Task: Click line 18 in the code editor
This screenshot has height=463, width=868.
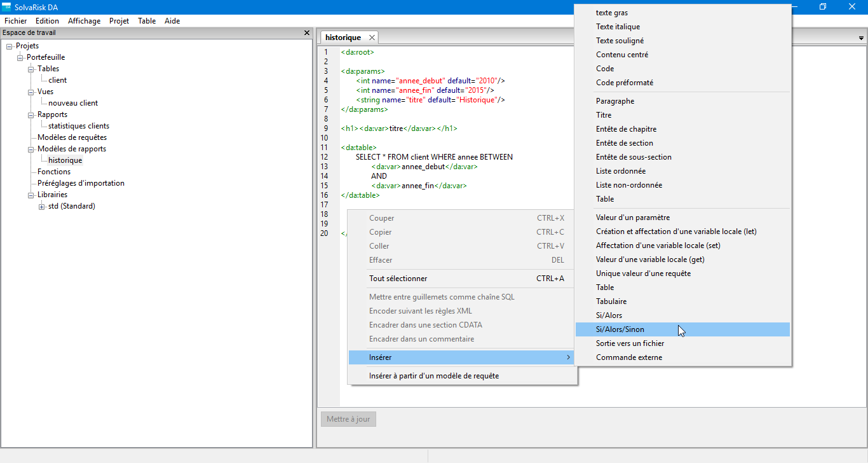Action: point(343,214)
